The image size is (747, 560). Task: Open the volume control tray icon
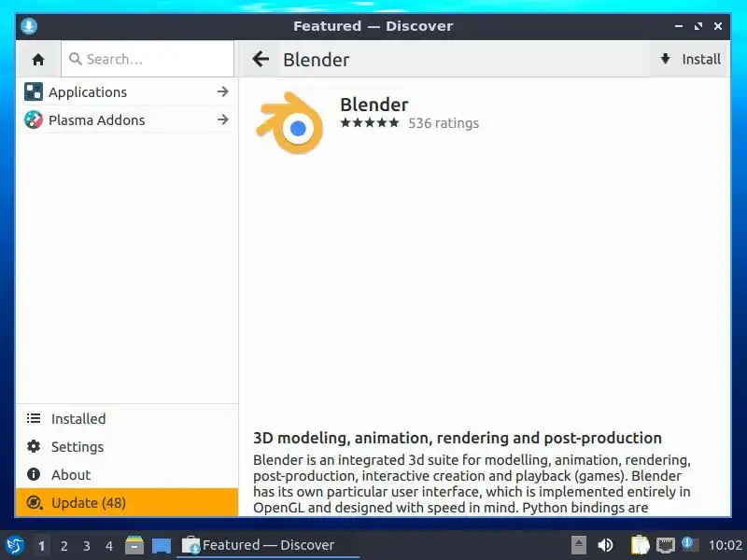point(605,545)
